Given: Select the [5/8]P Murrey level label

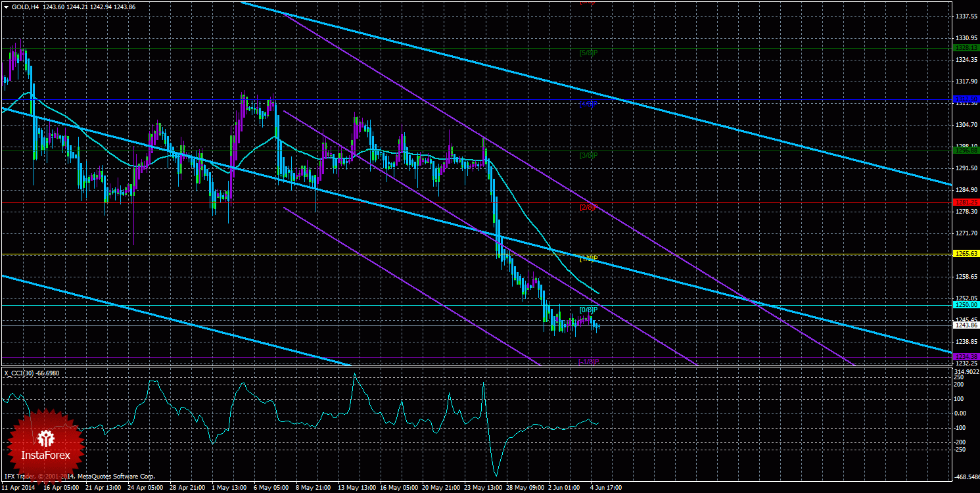Looking at the screenshot, I should tap(588, 53).
